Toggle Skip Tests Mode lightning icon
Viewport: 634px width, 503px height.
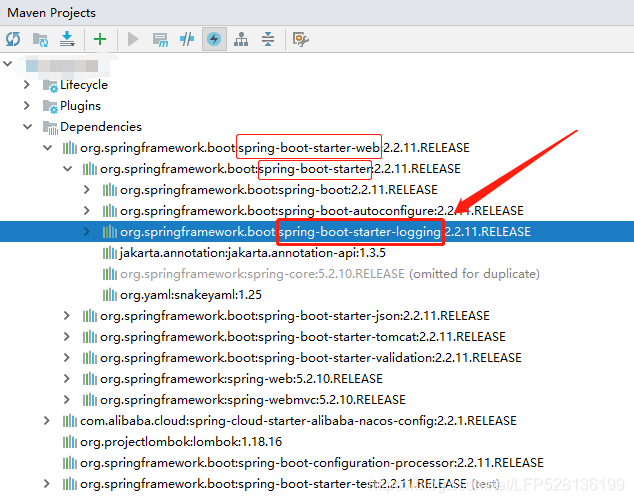click(x=214, y=39)
